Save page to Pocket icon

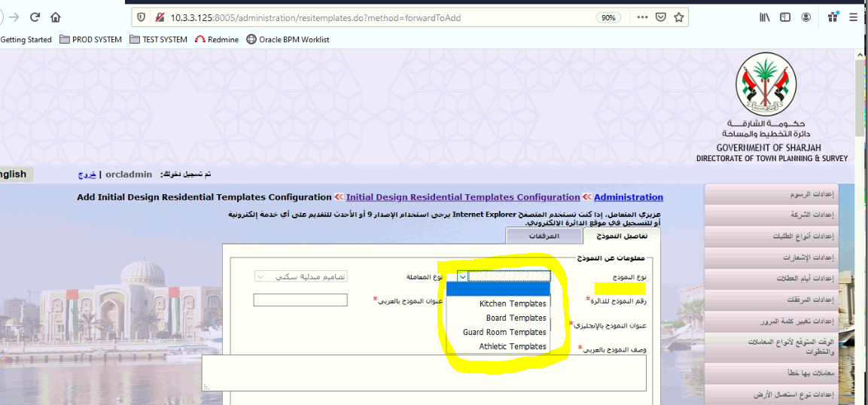(660, 18)
